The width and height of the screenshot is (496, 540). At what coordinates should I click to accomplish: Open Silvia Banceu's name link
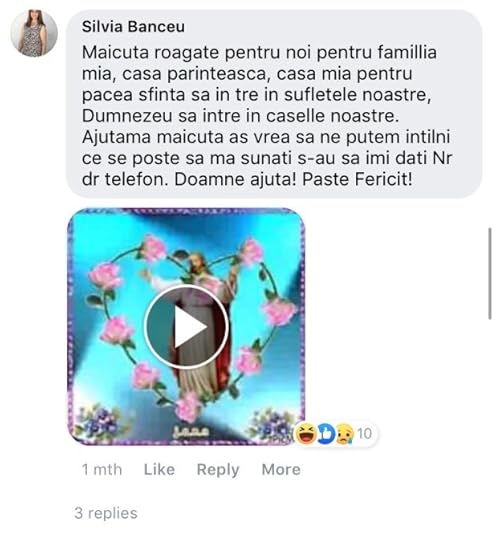133,27
